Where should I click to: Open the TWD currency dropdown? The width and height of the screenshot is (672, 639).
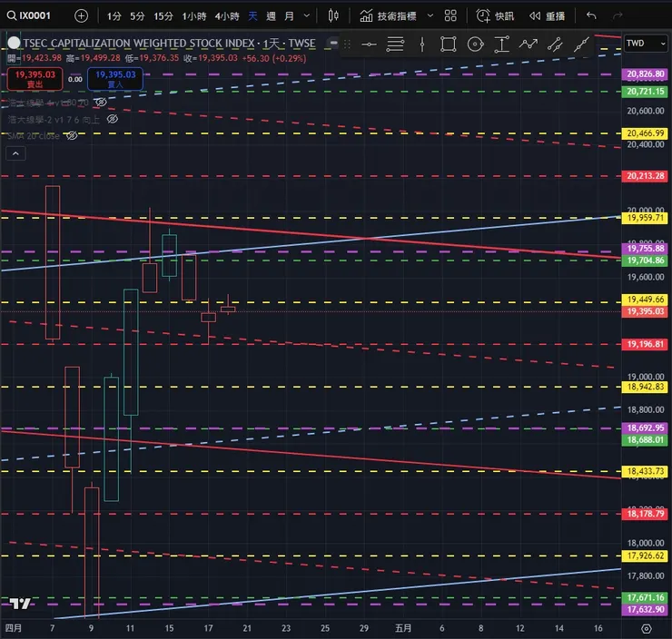click(646, 44)
